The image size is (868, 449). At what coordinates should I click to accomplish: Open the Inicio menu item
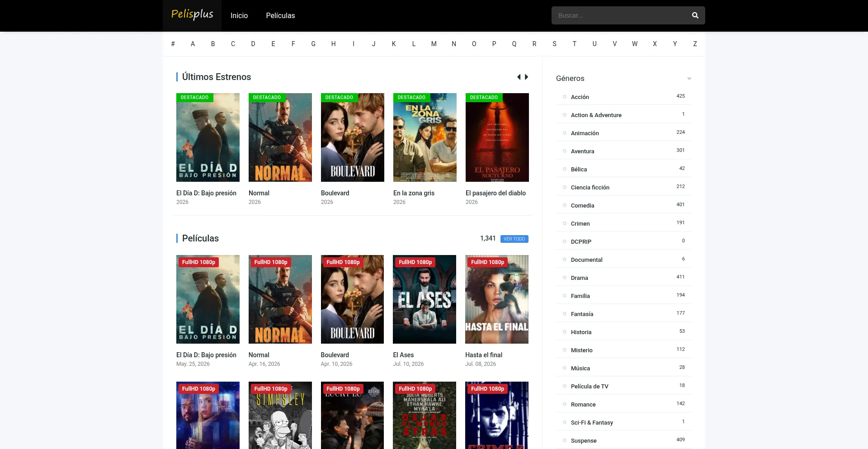point(239,15)
